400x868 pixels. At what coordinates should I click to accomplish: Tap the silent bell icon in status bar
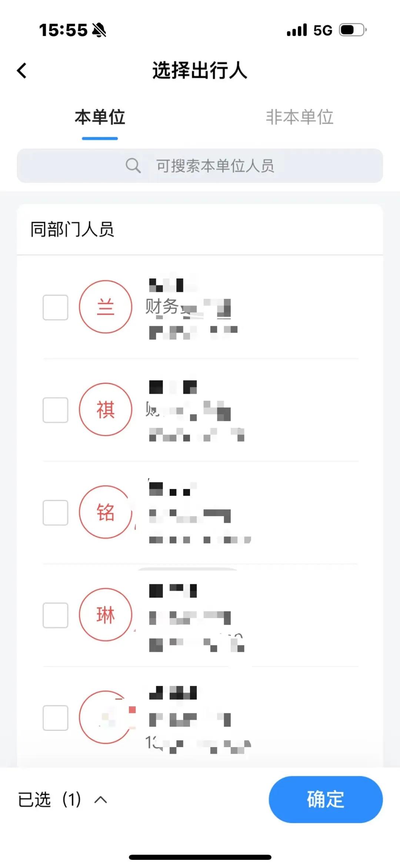[99, 30]
